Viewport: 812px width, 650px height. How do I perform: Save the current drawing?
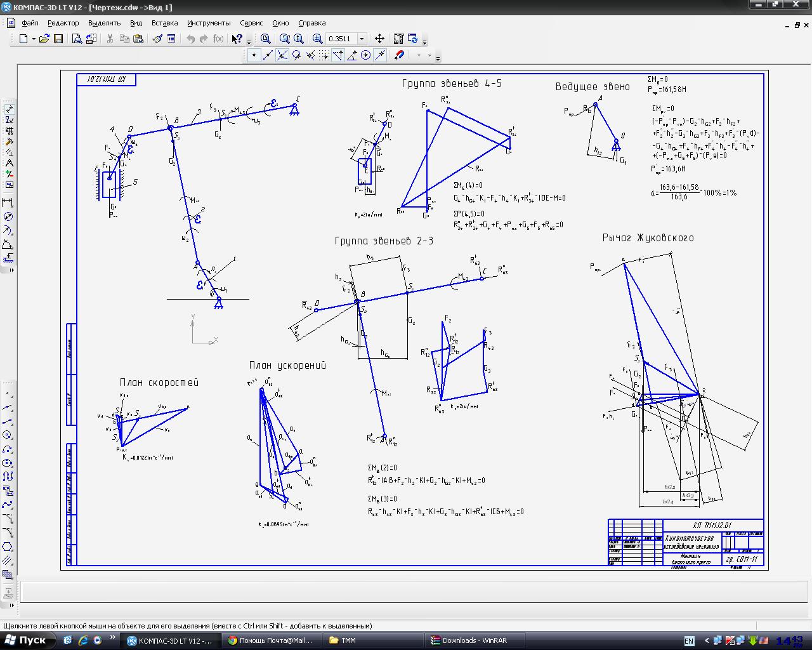click(58, 39)
